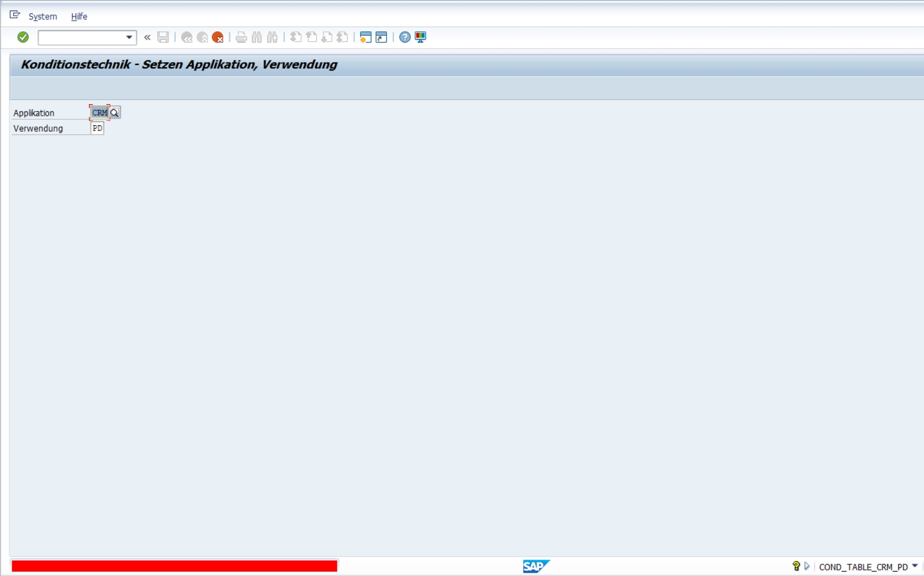Click the green Enter checkmark icon

click(23, 37)
